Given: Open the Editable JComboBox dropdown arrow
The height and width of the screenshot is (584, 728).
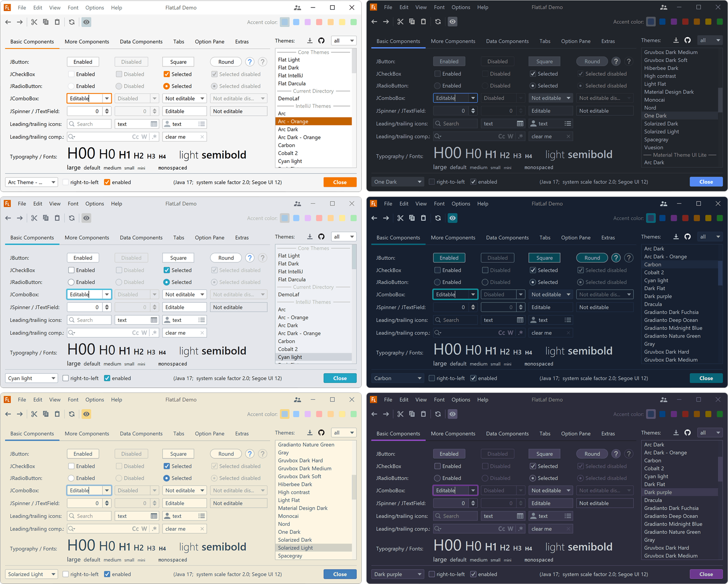Looking at the screenshot, I should (x=106, y=98).
